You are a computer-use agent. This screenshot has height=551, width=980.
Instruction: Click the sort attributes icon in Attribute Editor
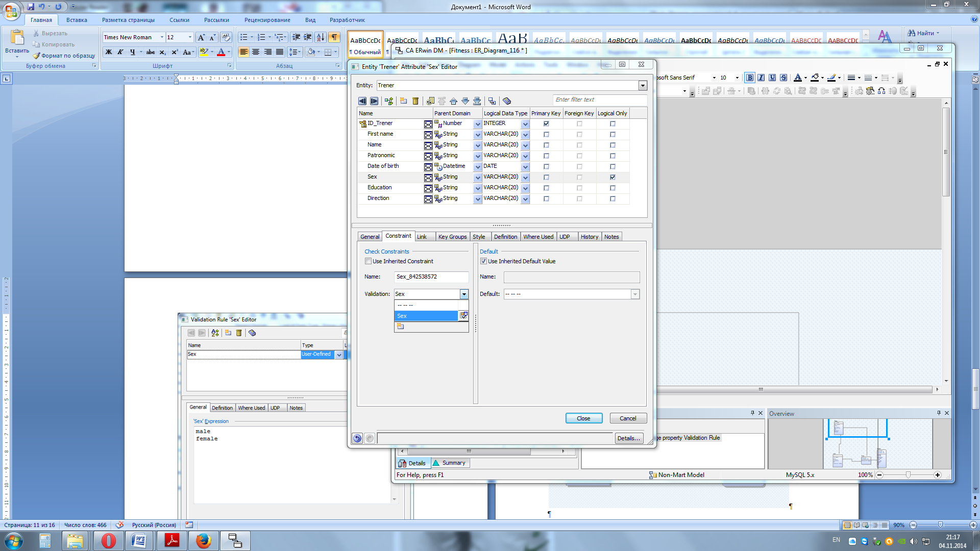tap(389, 101)
